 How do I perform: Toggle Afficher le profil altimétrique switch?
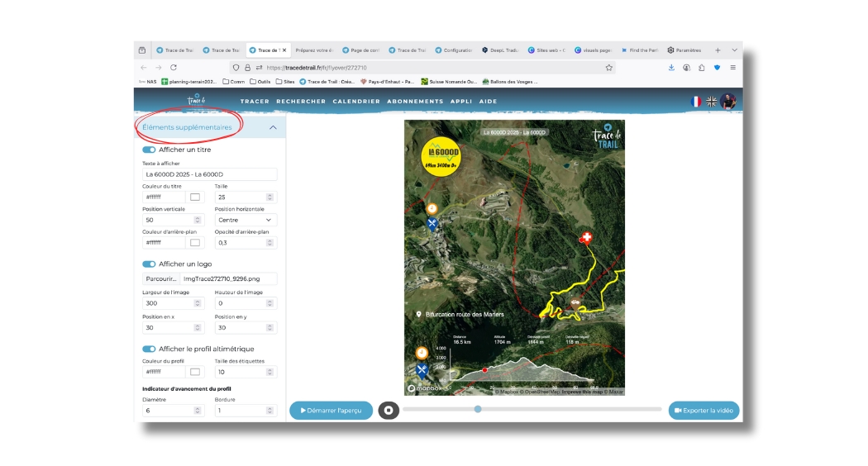pos(149,349)
